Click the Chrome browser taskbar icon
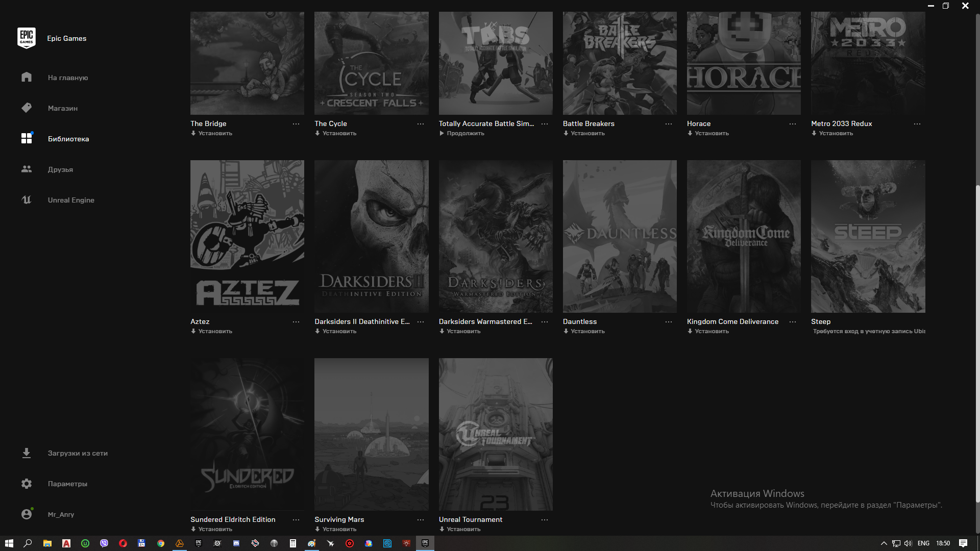Image resolution: width=980 pixels, height=551 pixels. tap(161, 543)
